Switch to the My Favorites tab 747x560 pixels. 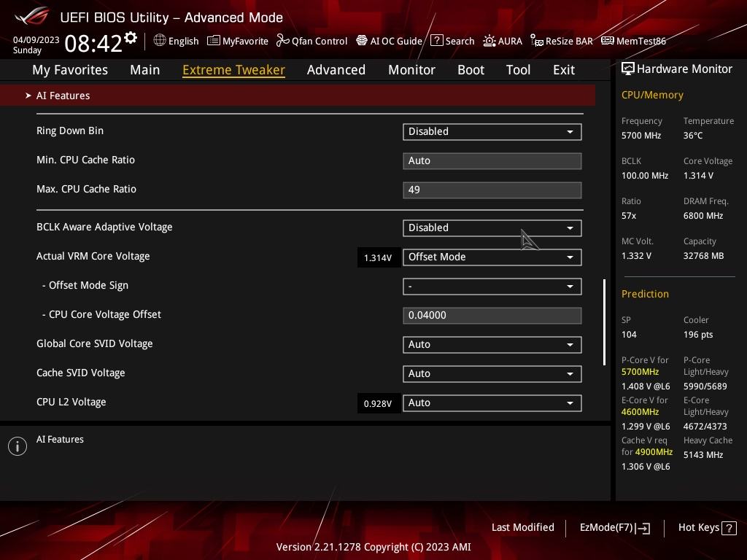[x=70, y=70]
